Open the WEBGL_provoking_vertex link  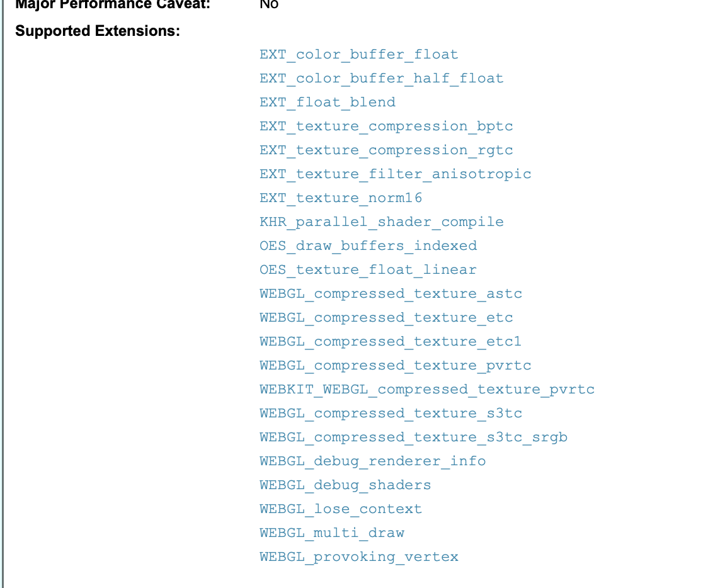pyautogui.click(x=358, y=557)
